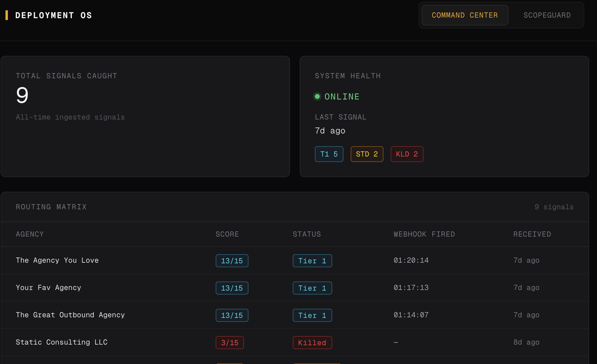Click the 3/15 score badge

230,342
